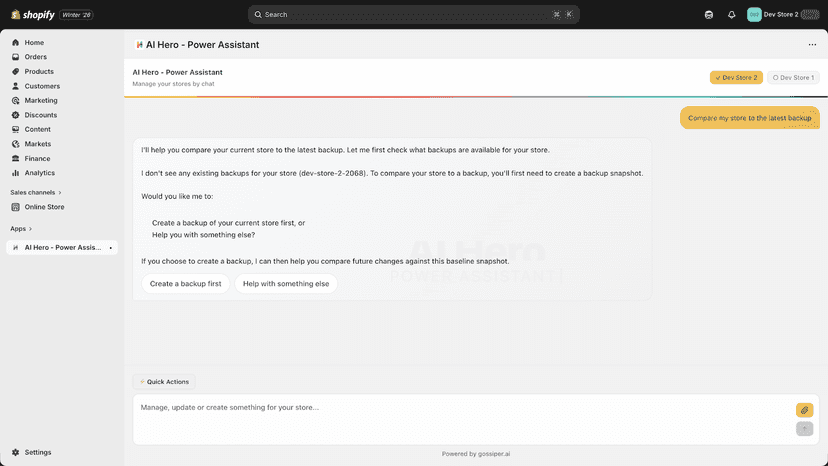Click 'Create a backup of your current store first, or' text
The width and height of the screenshot is (828, 466).
click(x=229, y=223)
